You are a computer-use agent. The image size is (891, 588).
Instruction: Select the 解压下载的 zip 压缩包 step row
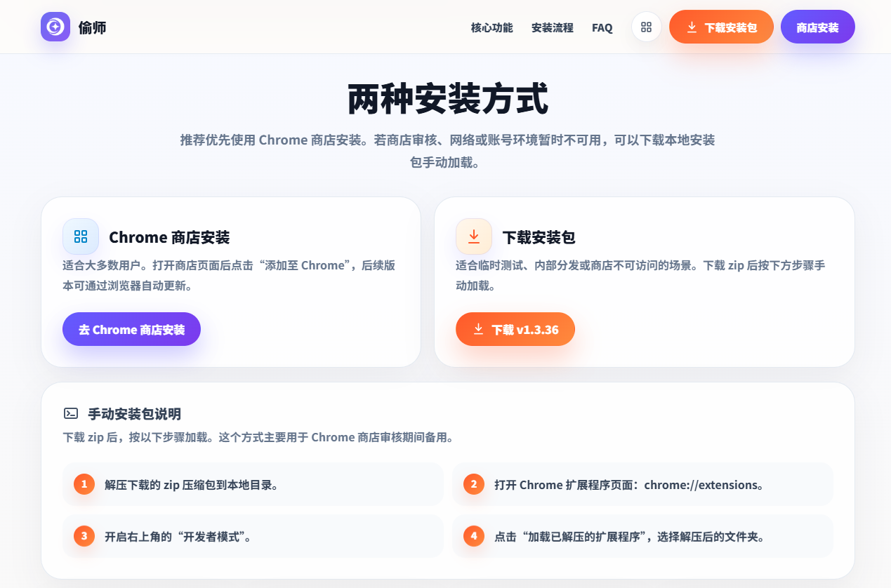point(253,484)
